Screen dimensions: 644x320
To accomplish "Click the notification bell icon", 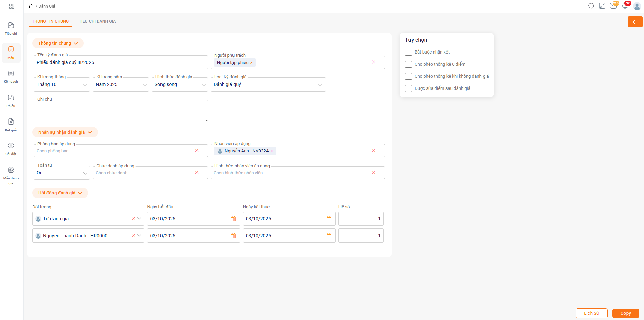I will 625,6.
